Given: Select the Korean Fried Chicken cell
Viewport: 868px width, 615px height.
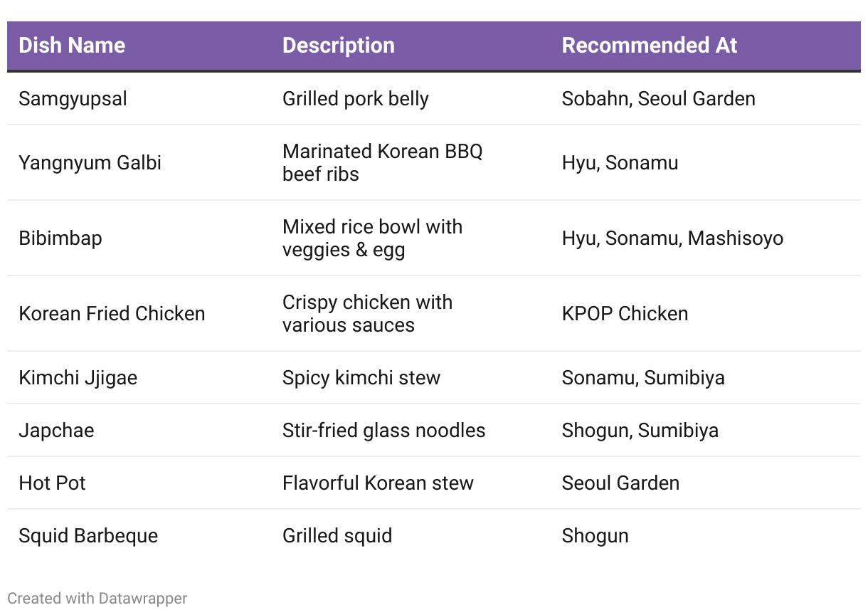Looking at the screenshot, I should pyautogui.click(x=112, y=313).
